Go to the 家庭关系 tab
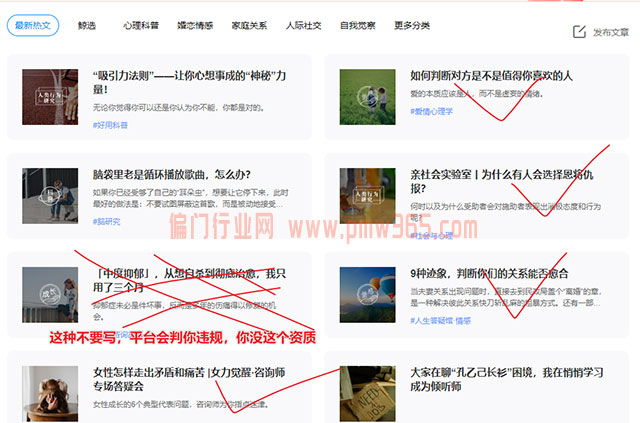Screen dimensions: 640x423 (249, 25)
